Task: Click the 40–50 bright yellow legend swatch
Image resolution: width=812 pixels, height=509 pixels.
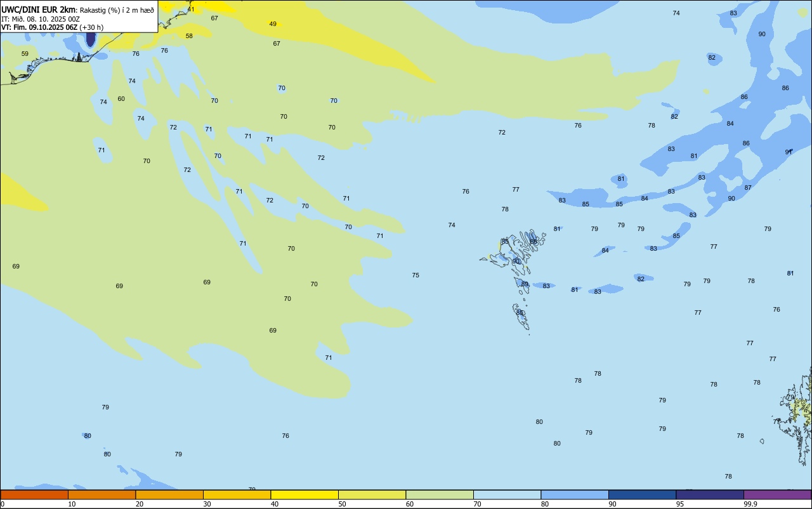Action: (x=304, y=494)
